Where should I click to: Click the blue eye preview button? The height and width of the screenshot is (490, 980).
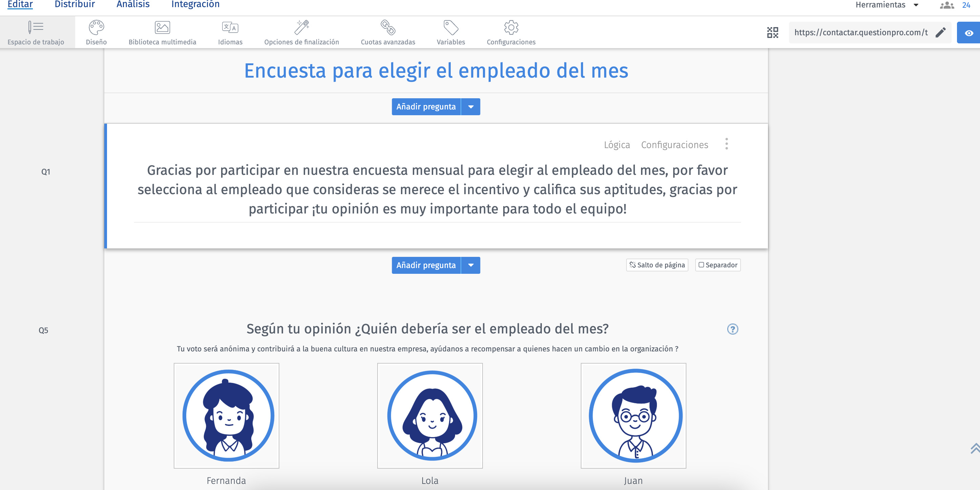pyautogui.click(x=968, y=33)
